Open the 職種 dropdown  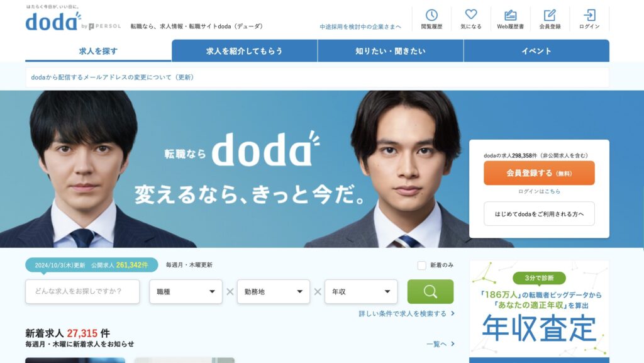(186, 291)
